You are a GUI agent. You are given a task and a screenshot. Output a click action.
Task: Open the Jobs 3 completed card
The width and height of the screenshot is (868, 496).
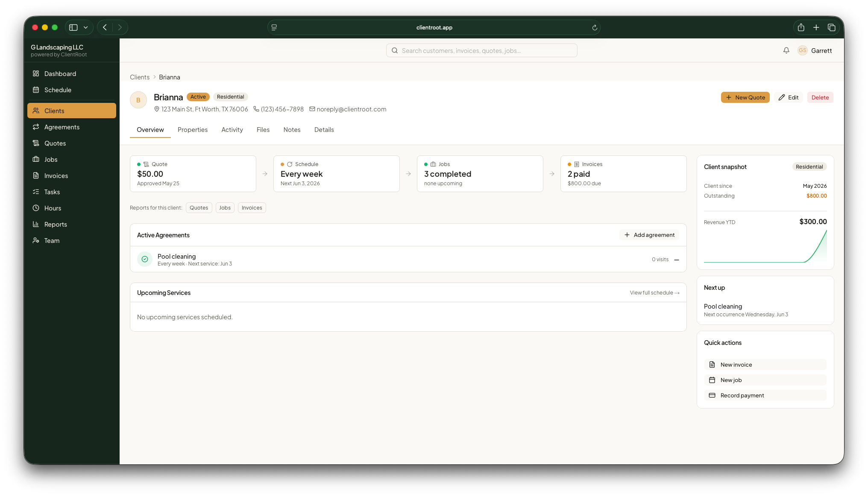(480, 174)
